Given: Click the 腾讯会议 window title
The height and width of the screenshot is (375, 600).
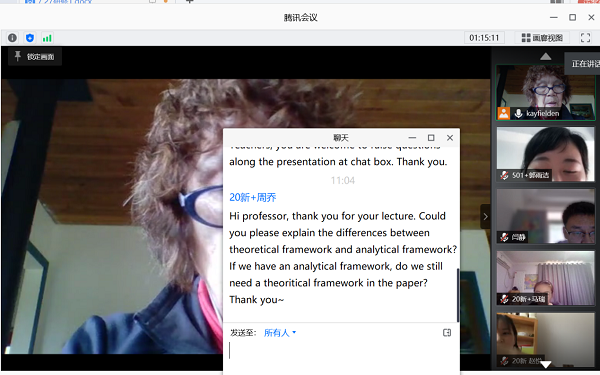Looking at the screenshot, I should click(300, 18).
